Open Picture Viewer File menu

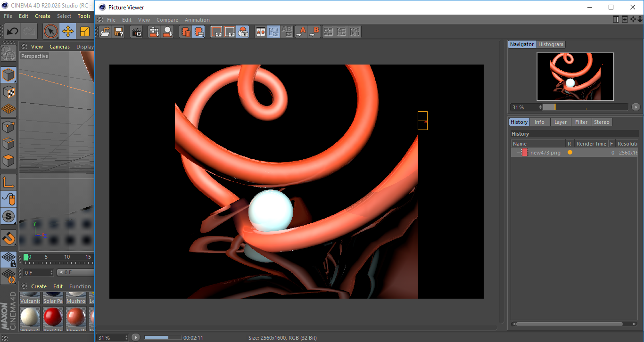111,20
